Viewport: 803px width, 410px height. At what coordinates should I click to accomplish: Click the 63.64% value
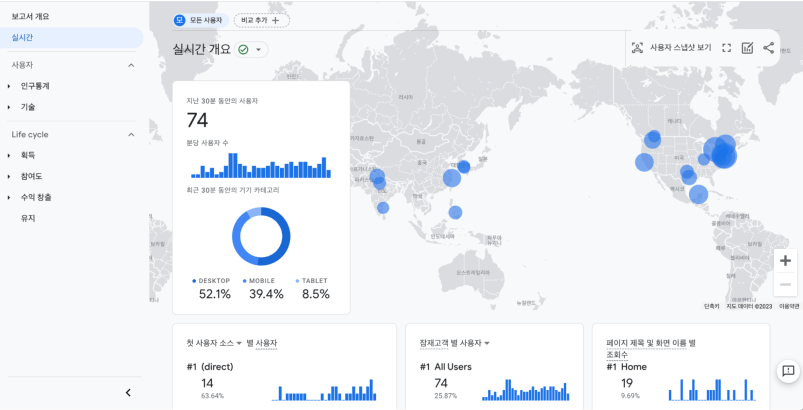pyautogui.click(x=213, y=396)
